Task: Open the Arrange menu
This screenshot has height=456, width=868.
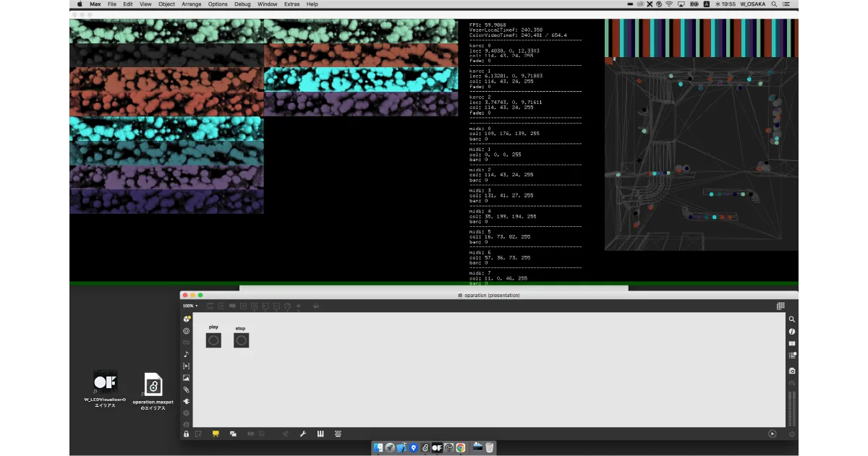Action: [x=192, y=4]
